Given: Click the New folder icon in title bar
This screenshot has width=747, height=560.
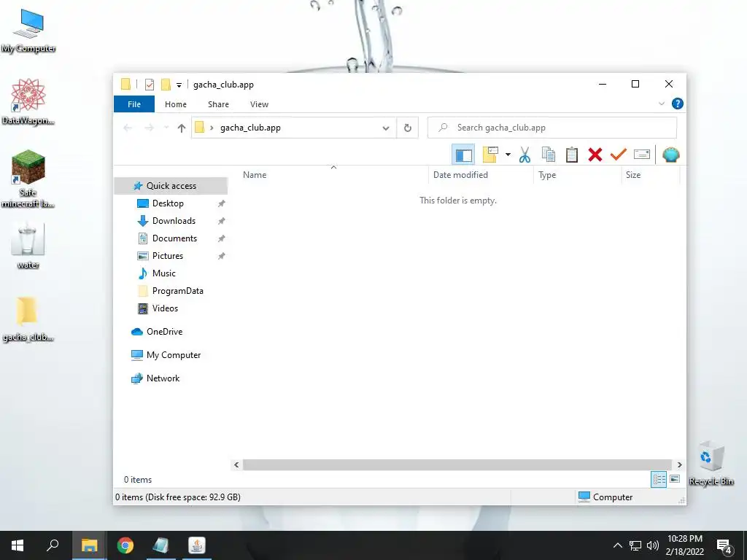Looking at the screenshot, I should (x=166, y=85).
